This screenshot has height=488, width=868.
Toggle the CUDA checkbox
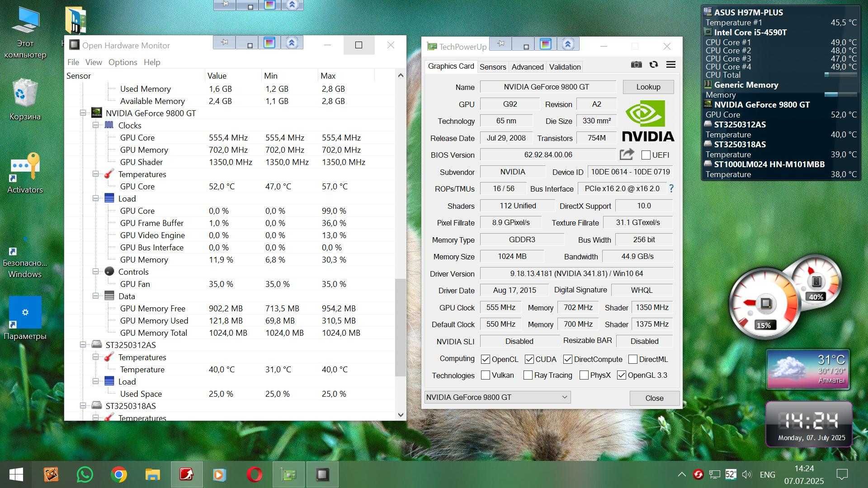tap(529, 359)
